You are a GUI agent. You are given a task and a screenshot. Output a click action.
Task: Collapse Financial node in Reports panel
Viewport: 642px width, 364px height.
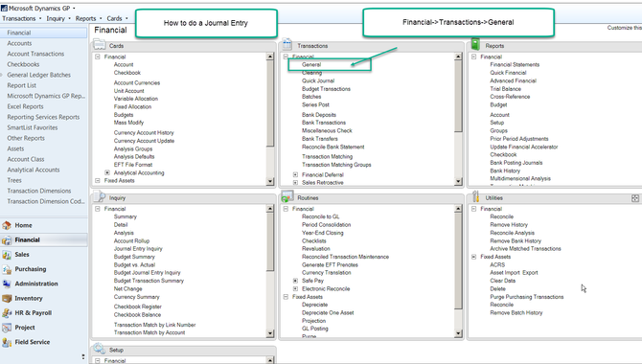[x=473, y=57]
